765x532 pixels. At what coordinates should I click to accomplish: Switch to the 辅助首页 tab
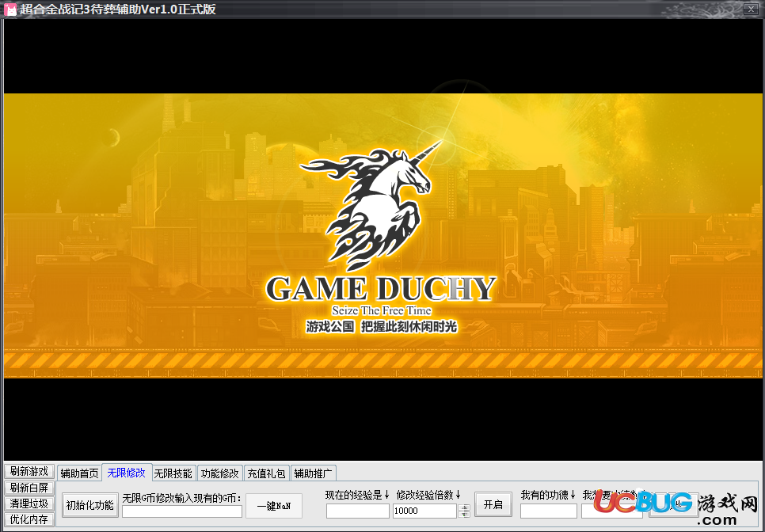coord(79,473)
